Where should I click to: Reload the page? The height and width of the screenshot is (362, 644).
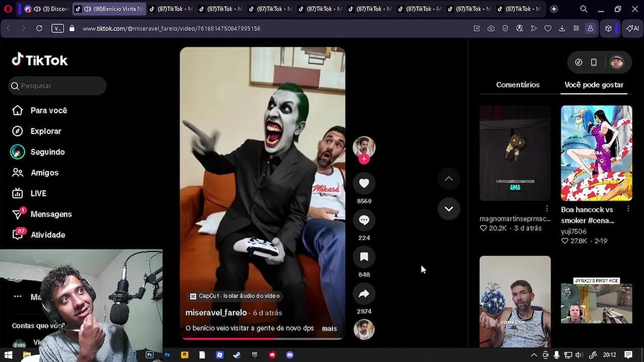tap(39, 29)
